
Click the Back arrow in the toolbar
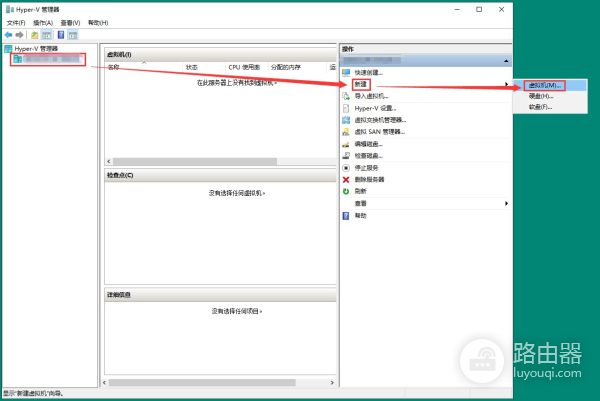pos(7,34)
